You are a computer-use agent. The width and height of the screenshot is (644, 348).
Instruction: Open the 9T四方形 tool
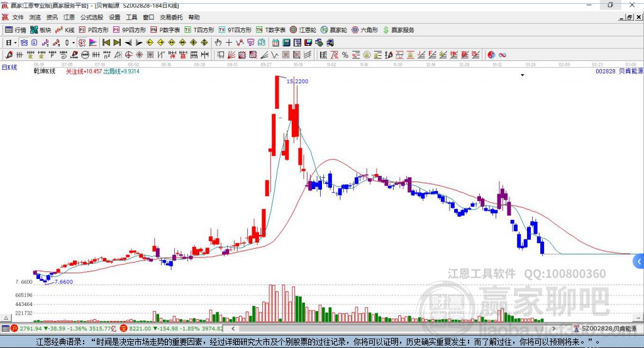coord(235,30)
